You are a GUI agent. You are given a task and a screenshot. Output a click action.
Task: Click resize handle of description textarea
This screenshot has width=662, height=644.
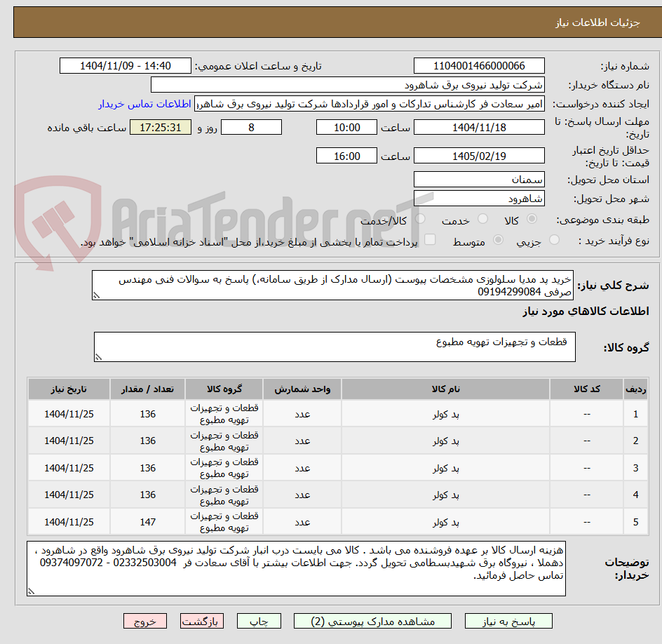(96, 296)
